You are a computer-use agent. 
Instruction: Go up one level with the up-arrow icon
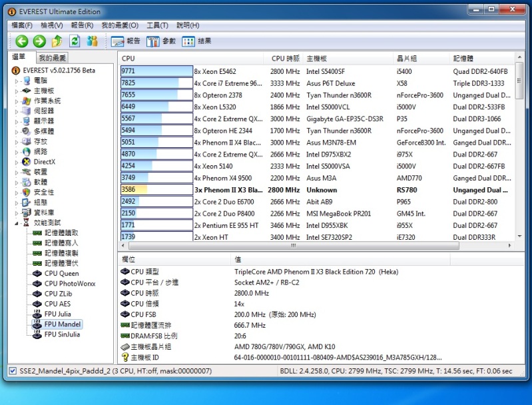[57, 41]
